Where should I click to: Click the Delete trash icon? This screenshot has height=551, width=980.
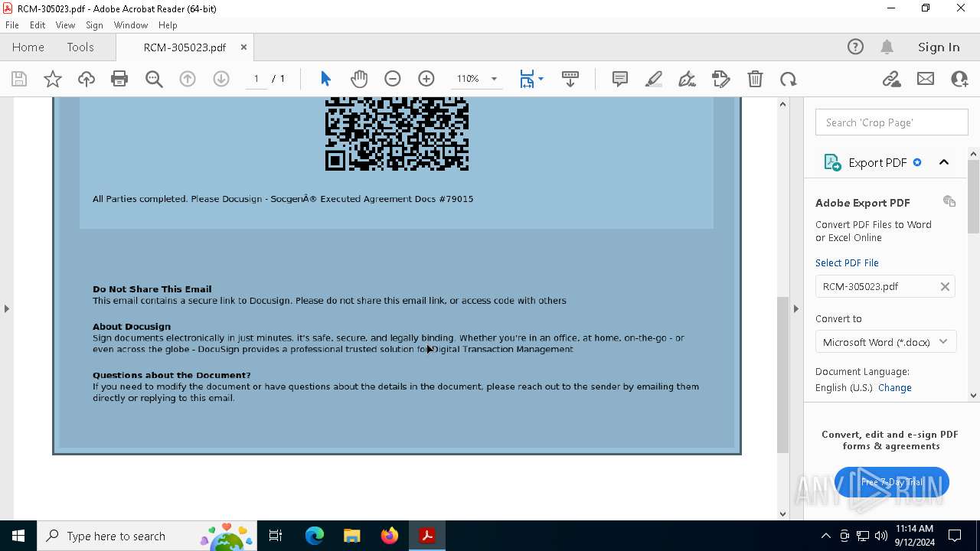coord(755,79)
